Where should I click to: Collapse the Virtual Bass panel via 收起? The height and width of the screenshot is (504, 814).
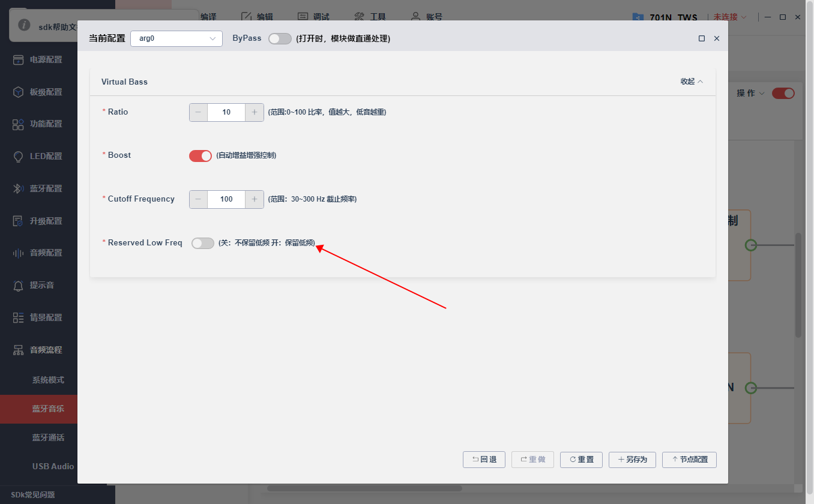[x=692, y=82]
